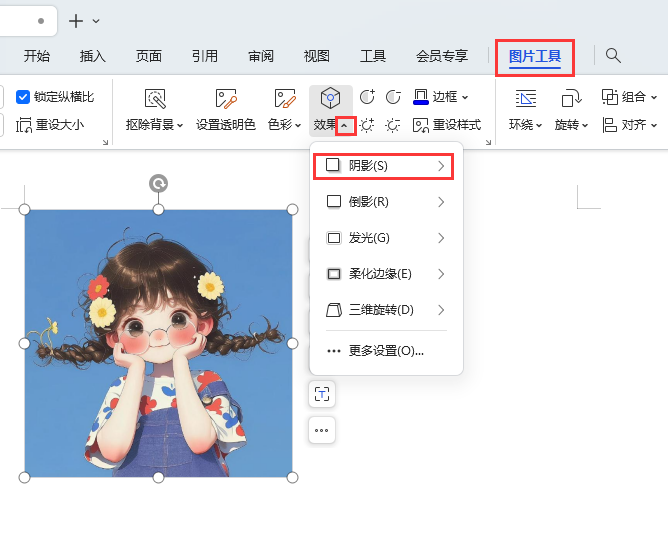
Task: Open the size group dialog launcher
Action: point(105,142)
